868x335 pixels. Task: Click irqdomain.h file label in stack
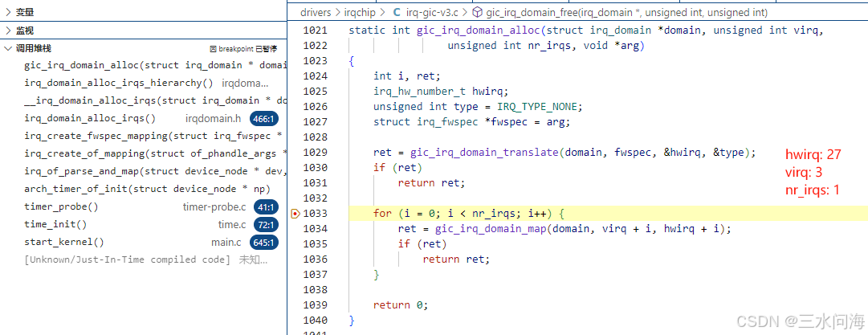214,119
